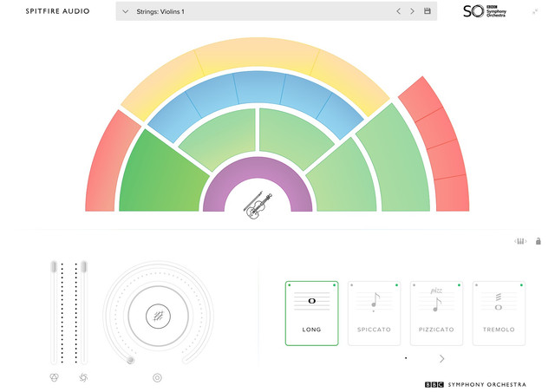Click the three-circles icon below the left slider
The height and width of the screenshot is (392, 555).
point(54,377)
